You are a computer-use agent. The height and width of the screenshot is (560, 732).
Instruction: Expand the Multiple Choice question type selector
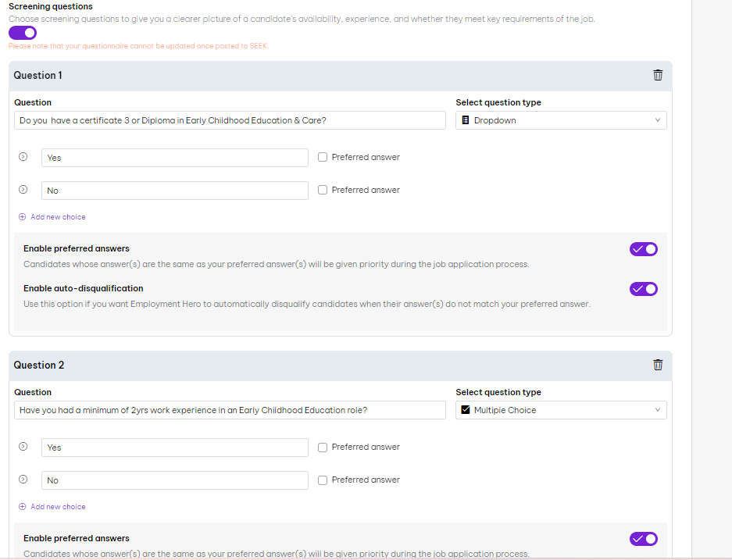coord(560,410)
